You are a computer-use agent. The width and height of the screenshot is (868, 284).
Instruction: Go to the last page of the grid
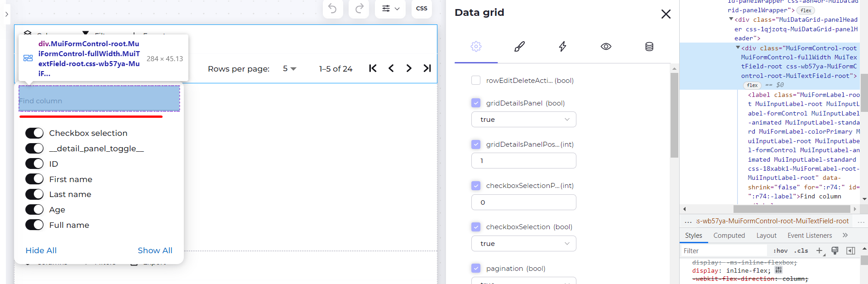coord(427,68)
